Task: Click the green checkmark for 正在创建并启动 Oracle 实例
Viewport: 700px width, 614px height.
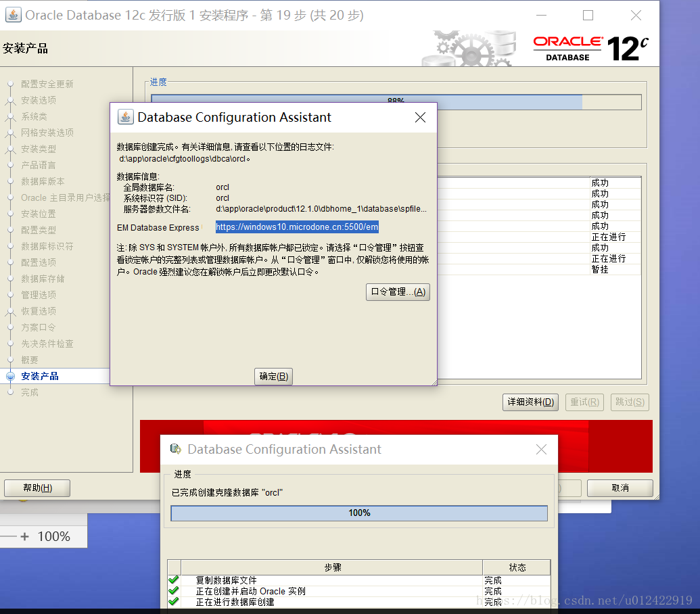Action: tap(174, 591)
